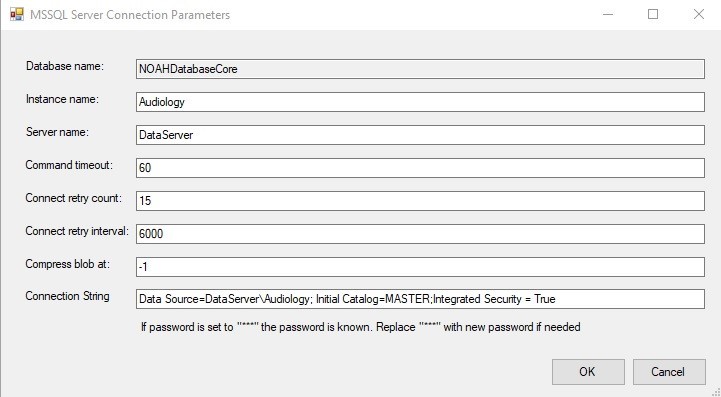Select the Compress blob at field
Image resolution: width=721 pixels, height=397 pixels.
[420, 267]
